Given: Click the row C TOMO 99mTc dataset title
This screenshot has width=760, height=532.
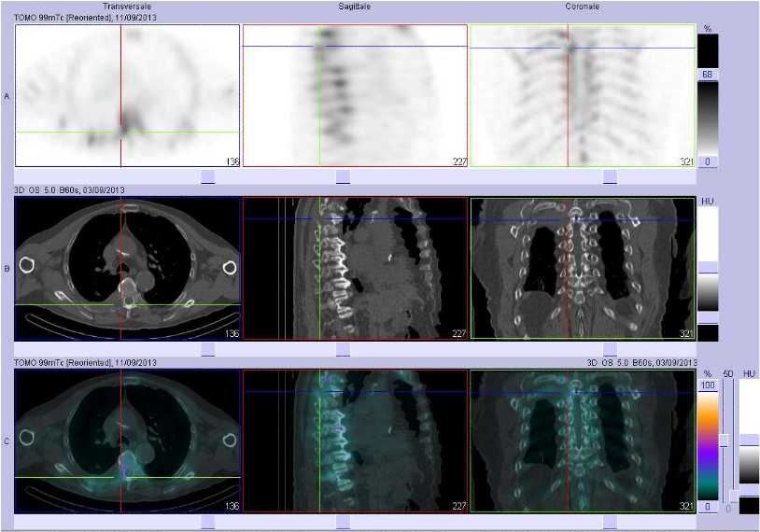Looking at the screenshot, I should 85,362.
